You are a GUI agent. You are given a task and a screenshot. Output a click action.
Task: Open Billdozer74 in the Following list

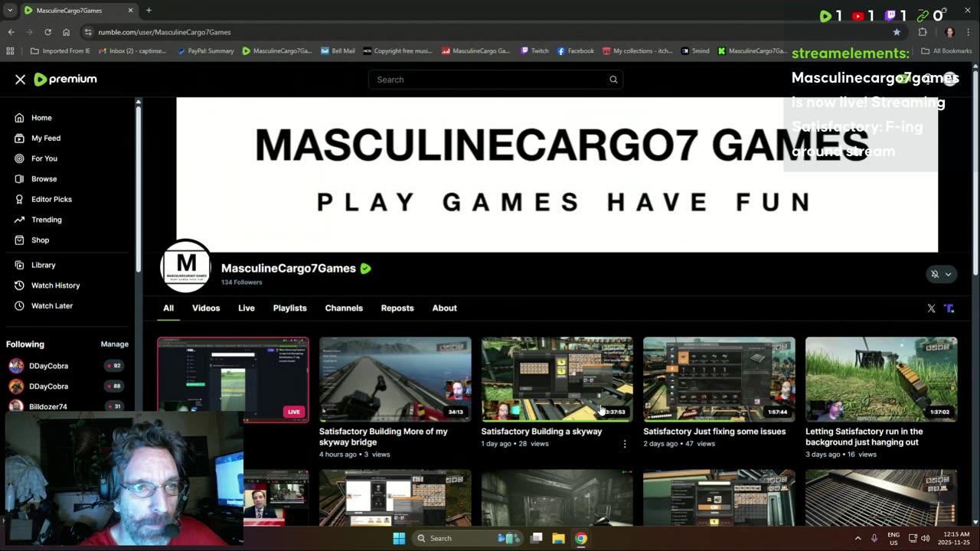pos(47,406)
